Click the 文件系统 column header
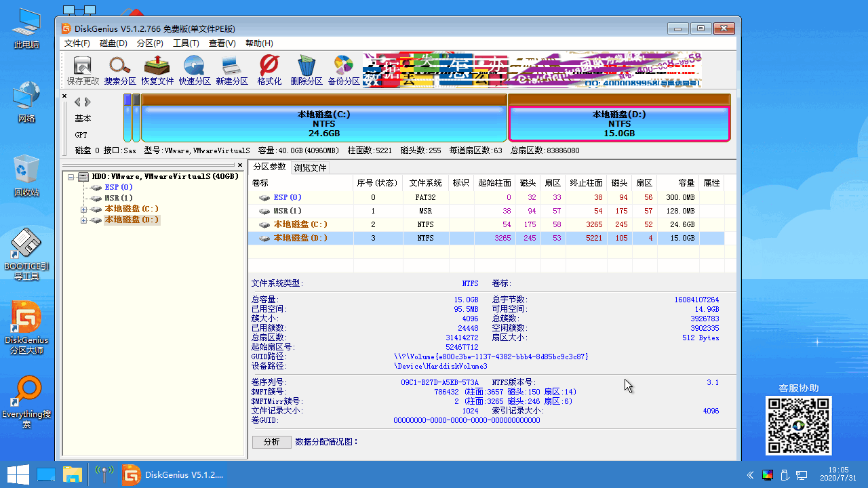The width and height of the screenshot is (868, 488). [425, 183]
